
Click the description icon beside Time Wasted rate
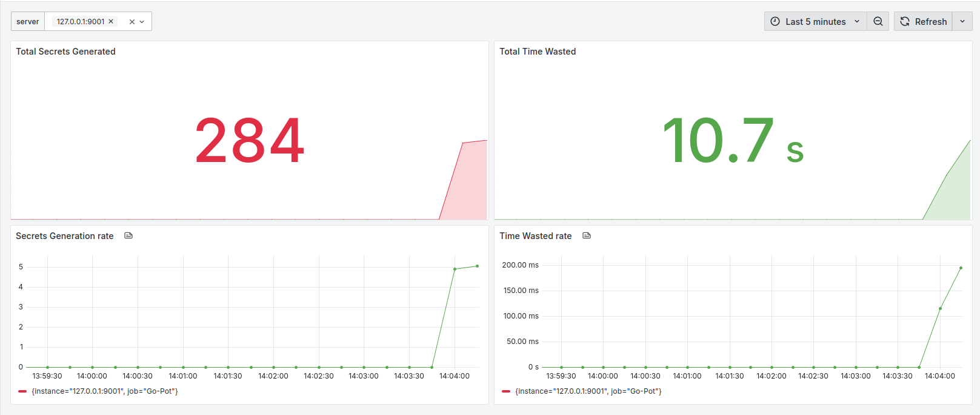587,235
